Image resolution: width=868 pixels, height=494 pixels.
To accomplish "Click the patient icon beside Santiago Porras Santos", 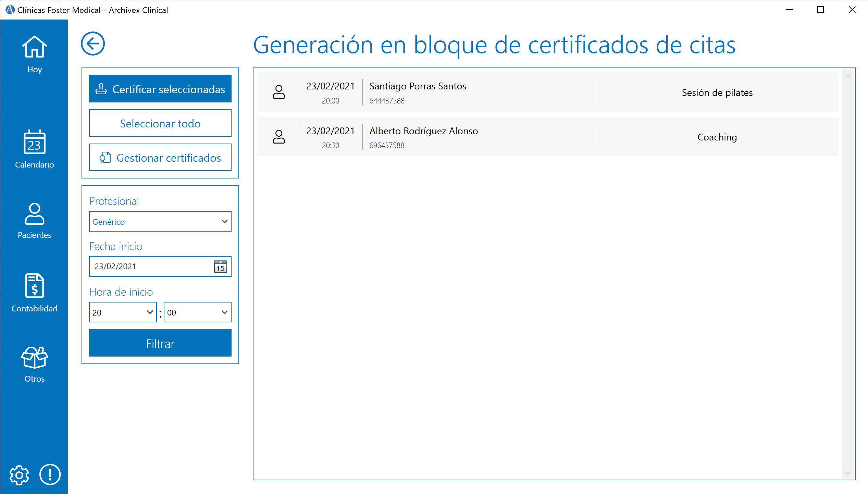I will [x=279, y=92].
